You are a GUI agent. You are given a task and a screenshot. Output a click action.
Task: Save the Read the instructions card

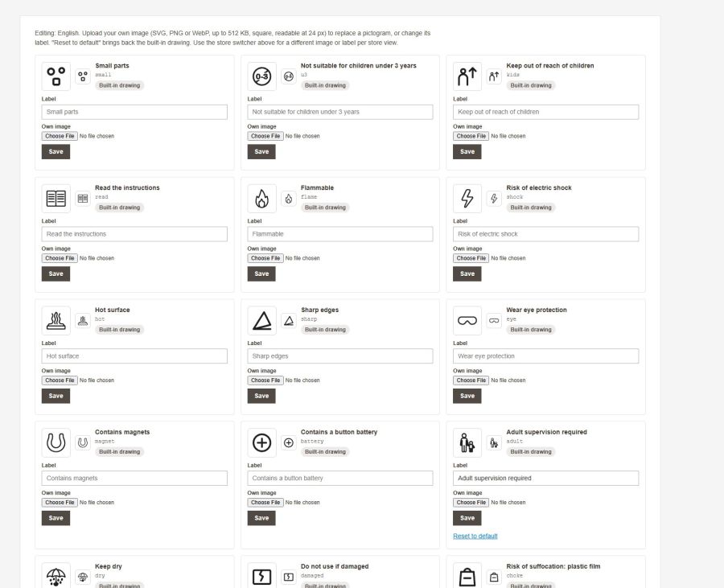coord(56,273)
